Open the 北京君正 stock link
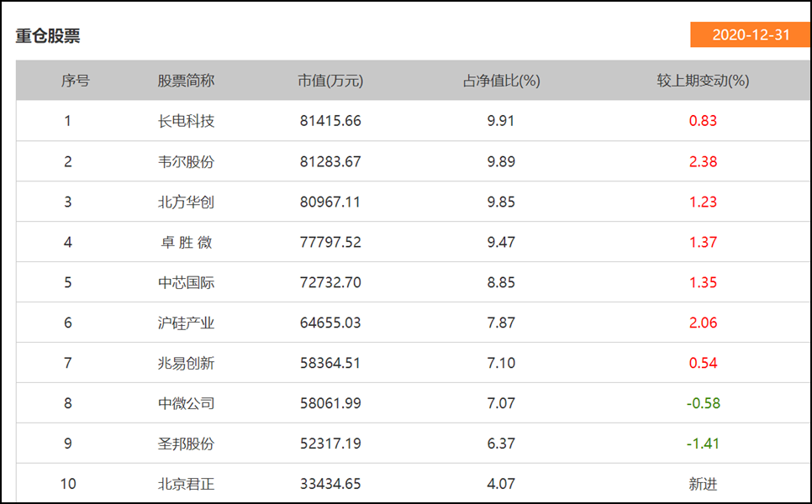Viewport: 812px width, 504px height. pyautogui.click(x=186, y=484)
